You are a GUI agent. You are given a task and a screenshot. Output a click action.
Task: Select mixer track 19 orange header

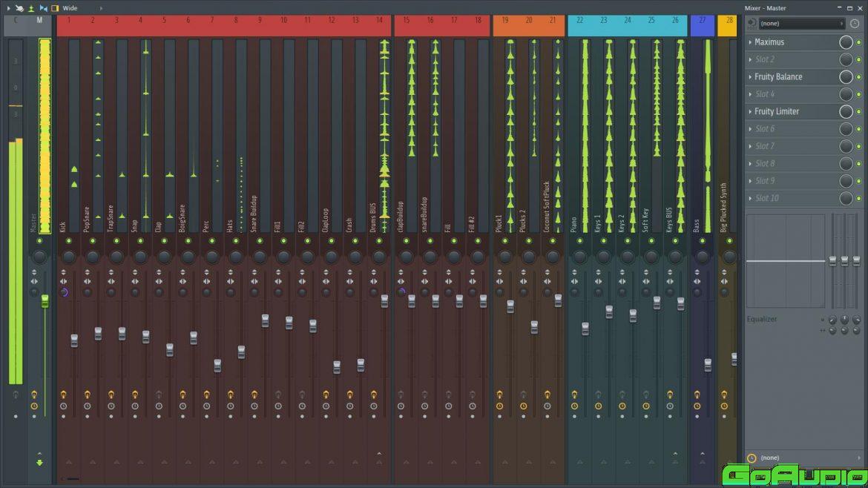pos(505,26)
